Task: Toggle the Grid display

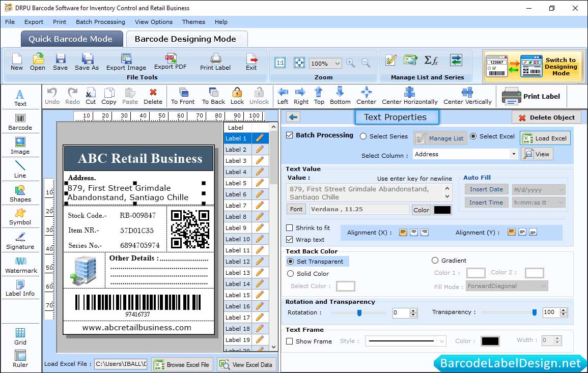Action: click(20, 337)
